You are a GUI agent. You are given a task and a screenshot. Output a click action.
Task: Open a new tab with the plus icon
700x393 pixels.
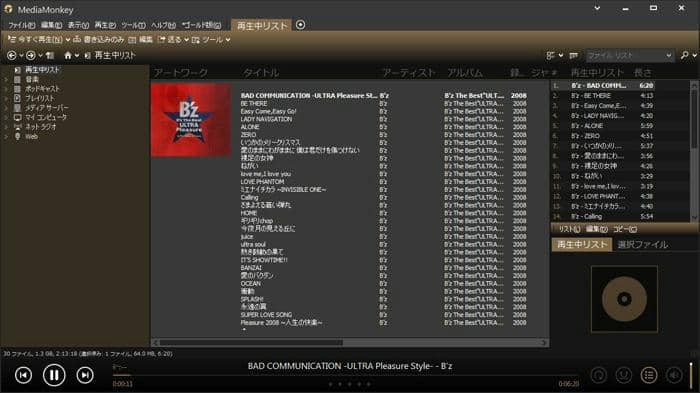pos(300,25)
